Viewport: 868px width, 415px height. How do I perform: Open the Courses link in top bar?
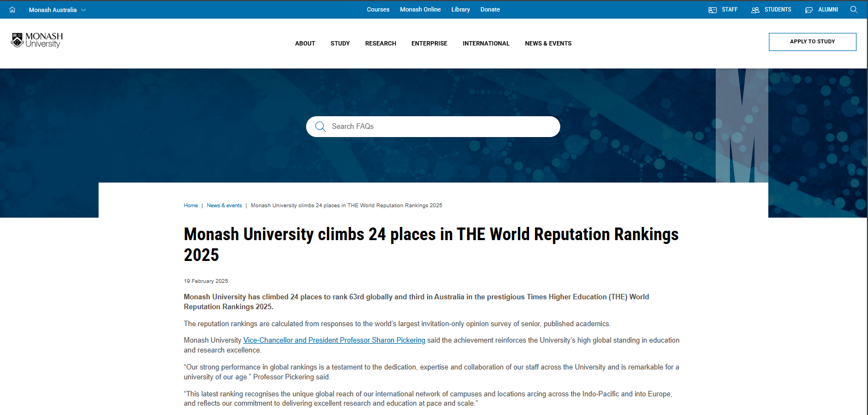click(x=378, y=9)
